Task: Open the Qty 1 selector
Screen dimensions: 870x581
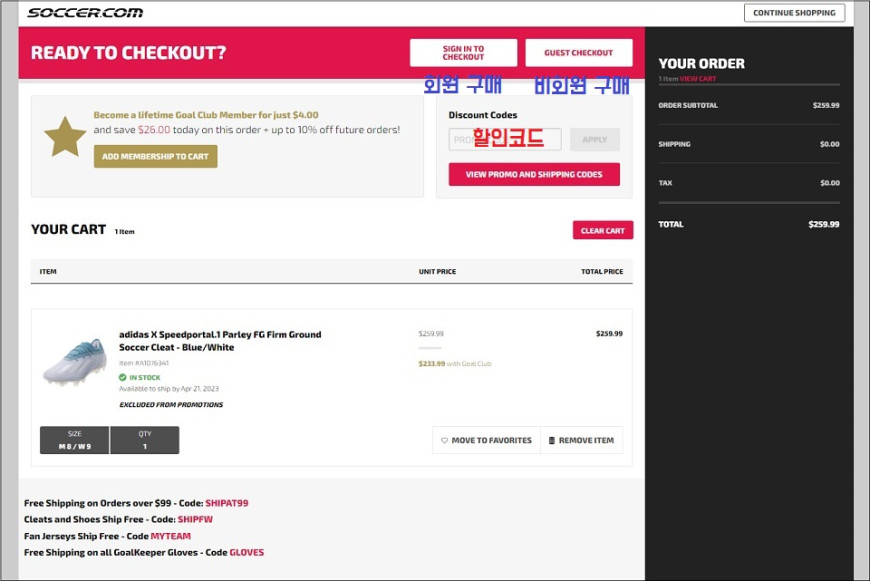Action: click(145, 440)
